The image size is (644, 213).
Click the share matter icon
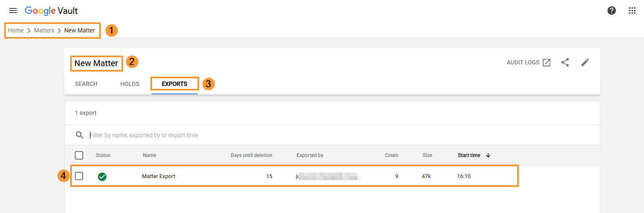coord(565,62)
